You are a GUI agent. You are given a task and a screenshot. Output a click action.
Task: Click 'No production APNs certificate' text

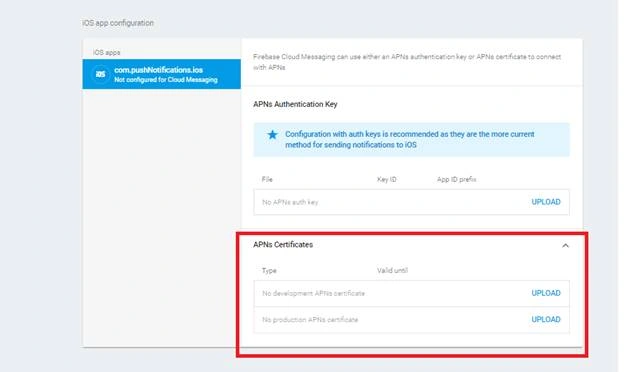click(x=310, y=319)
